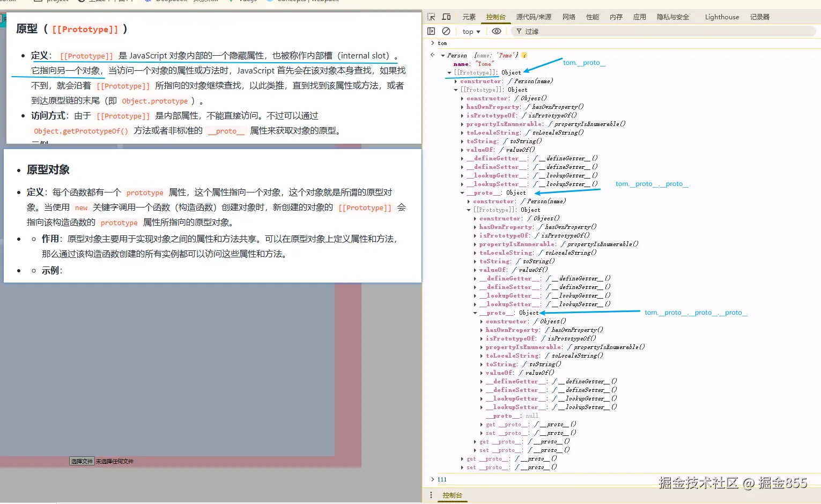Toggle the device toolbar icon
This screenshot has width=821, height=504.
click(446, 17)
